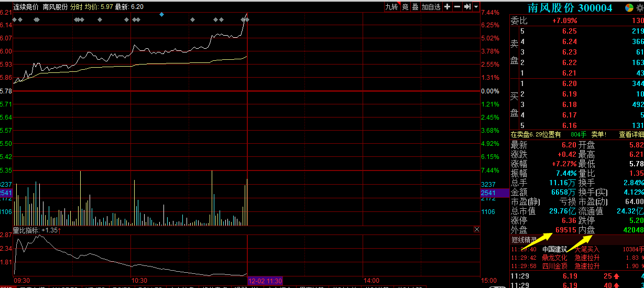Click the 涨幅 +7.27% value
644x288 pixels.
click(x=563, y=164)
